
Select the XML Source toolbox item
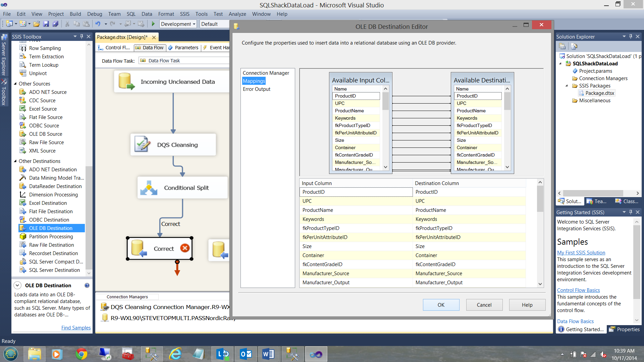point(42,151)
